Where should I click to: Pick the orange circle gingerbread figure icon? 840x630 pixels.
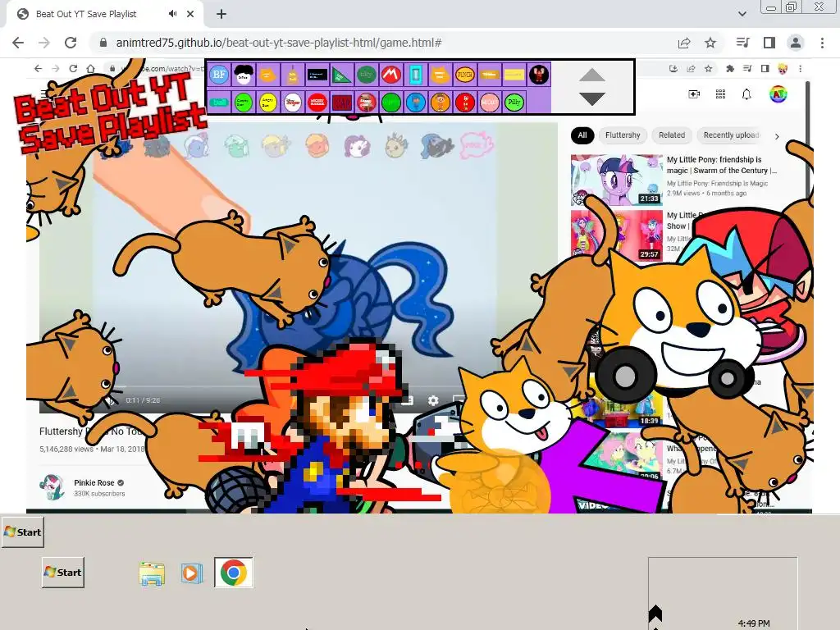[x=441, y=103]
